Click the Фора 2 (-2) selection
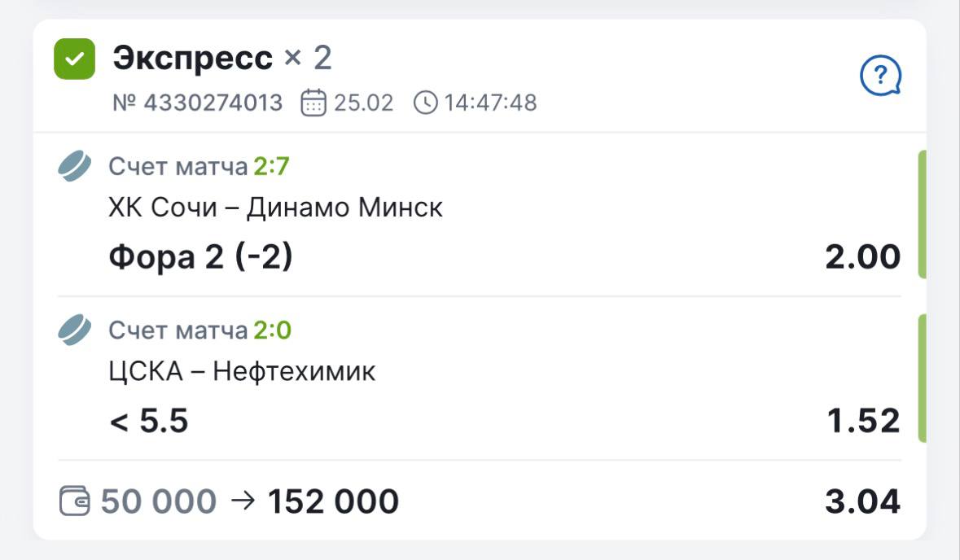The image size is (960, 560). point(200,257)
